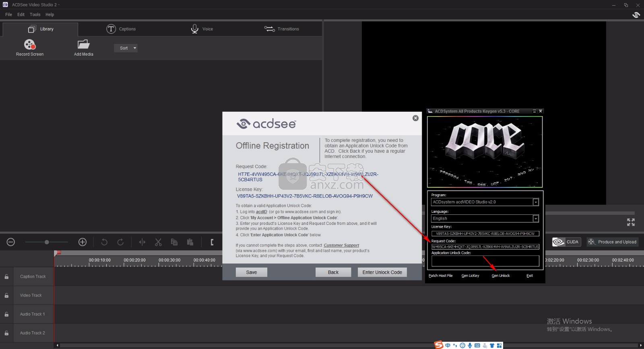Click the license key text in registration dialog

click(305, 196)
